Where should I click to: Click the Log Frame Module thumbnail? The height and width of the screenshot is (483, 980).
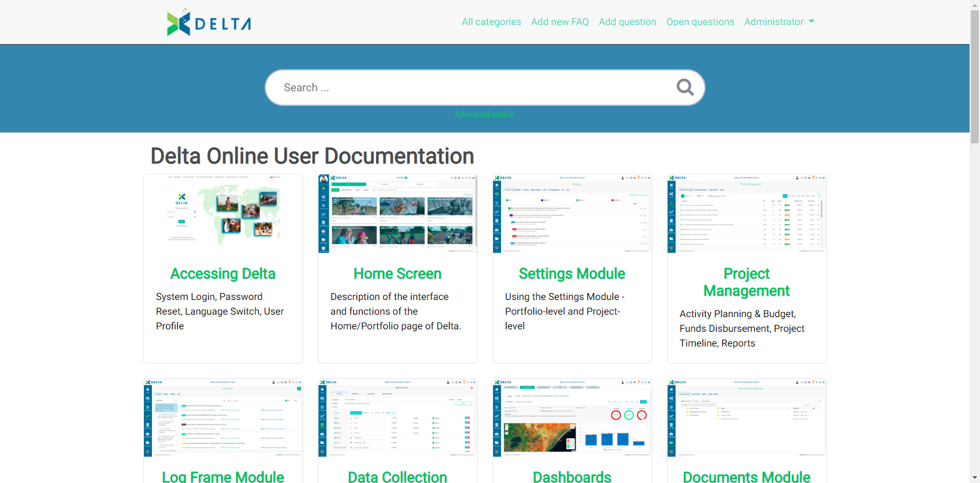(223, 418)
